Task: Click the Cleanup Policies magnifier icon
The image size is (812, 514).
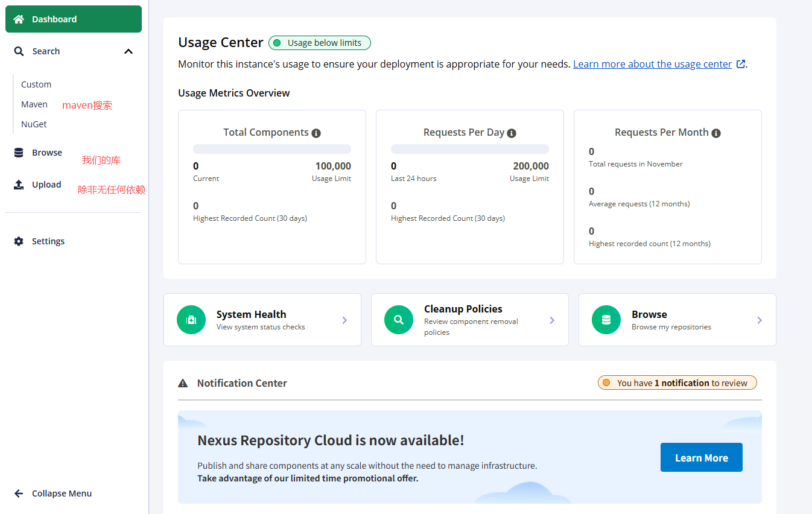Action: pos(399,320)
